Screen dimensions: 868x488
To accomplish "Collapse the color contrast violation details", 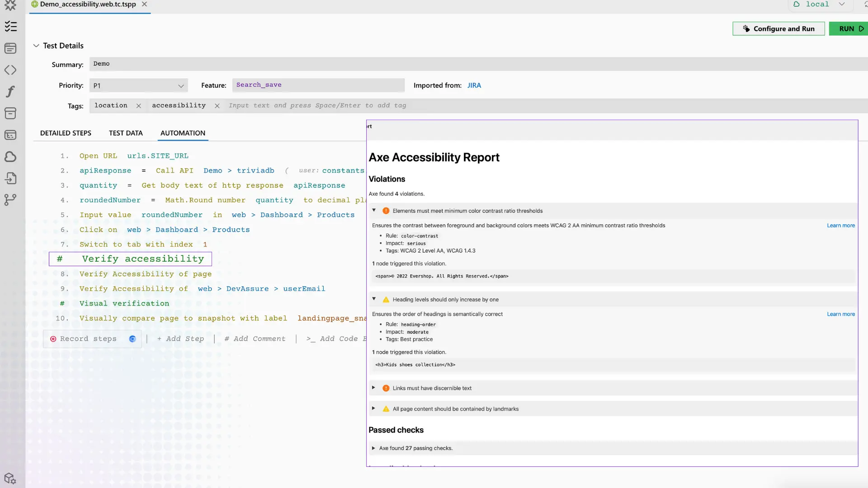I will (x=374, y=210).
